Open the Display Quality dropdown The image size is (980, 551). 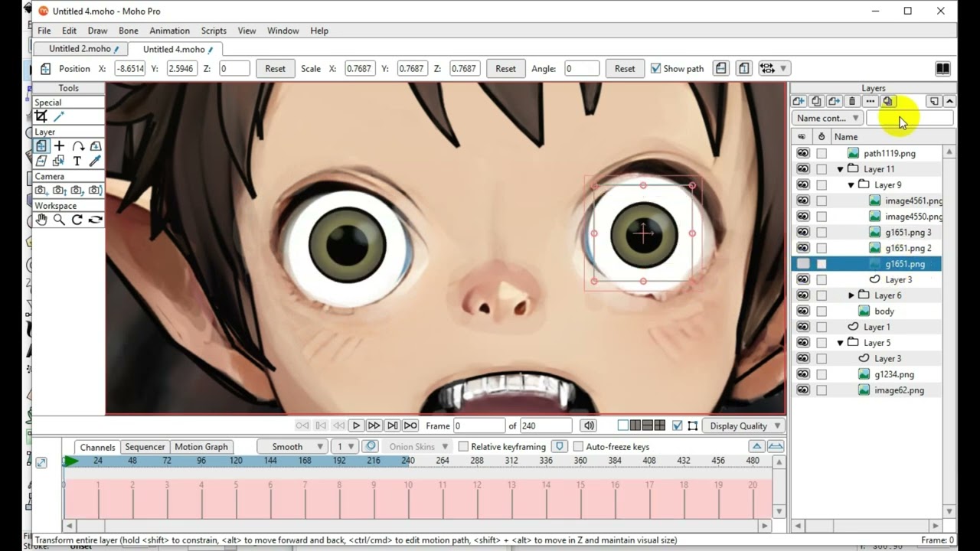[x=745, y=425]
